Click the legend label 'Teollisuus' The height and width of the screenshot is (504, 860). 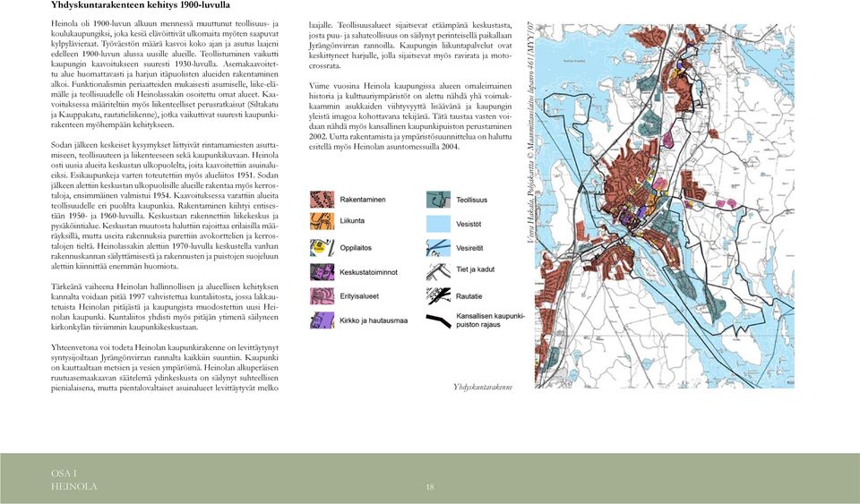[x=472, y=200]
